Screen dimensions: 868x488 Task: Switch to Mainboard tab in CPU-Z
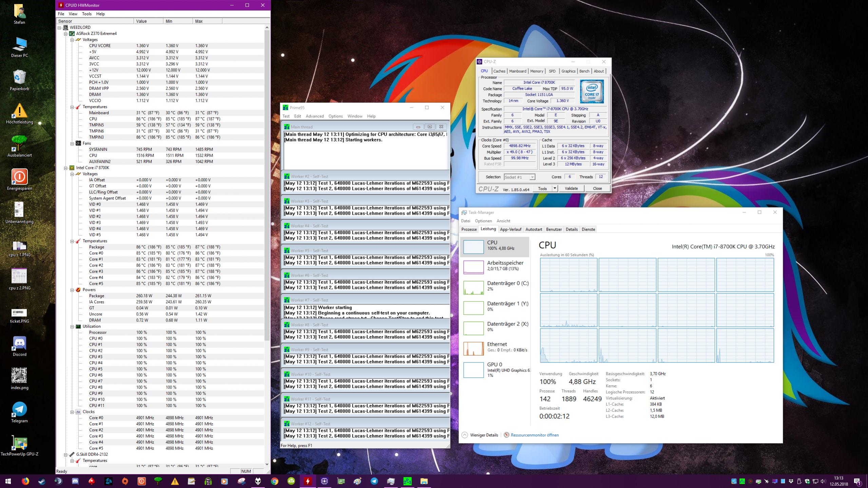coord(518,71)
